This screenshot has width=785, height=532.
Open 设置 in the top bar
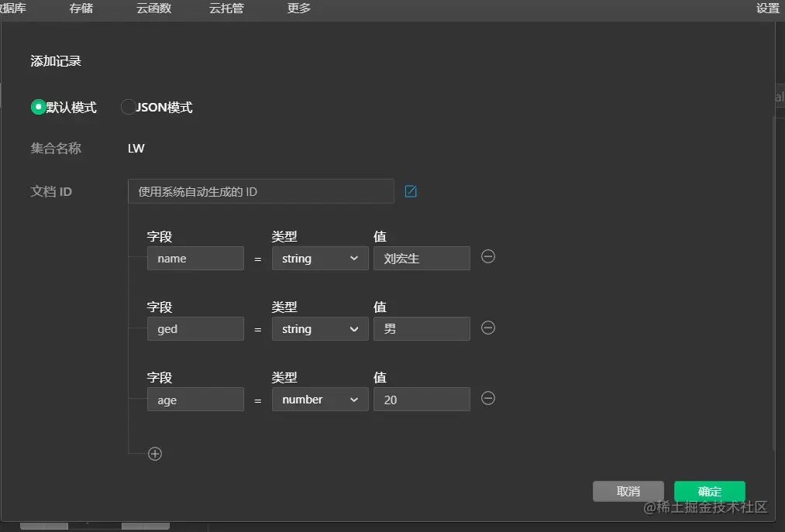click(x=768, y=9)
